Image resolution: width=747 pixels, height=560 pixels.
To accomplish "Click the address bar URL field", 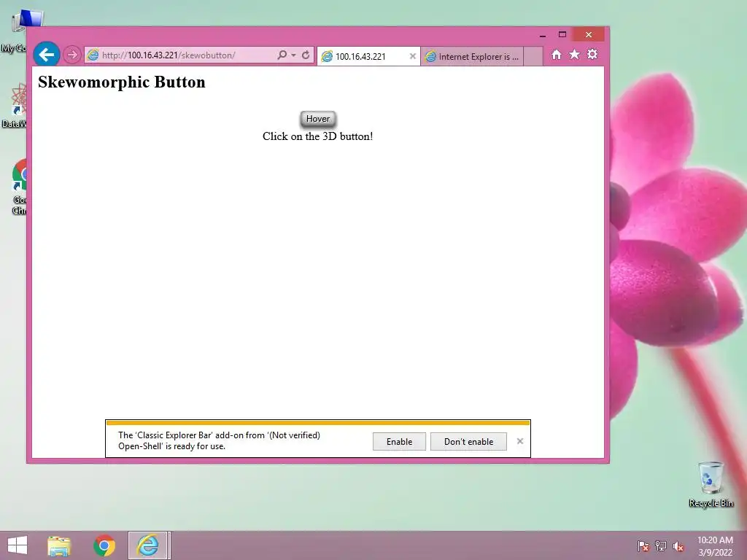I will 179,55.
